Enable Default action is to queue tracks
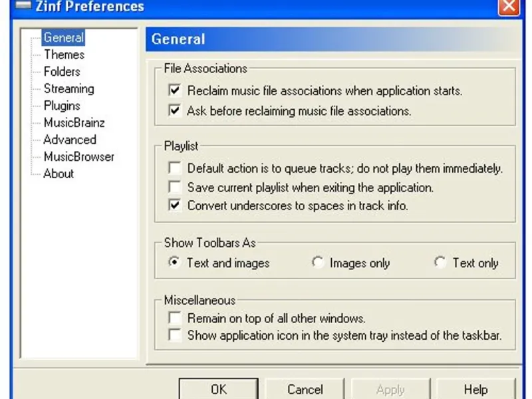Viewport: 532px width, 399px height. tap(175, 168)
